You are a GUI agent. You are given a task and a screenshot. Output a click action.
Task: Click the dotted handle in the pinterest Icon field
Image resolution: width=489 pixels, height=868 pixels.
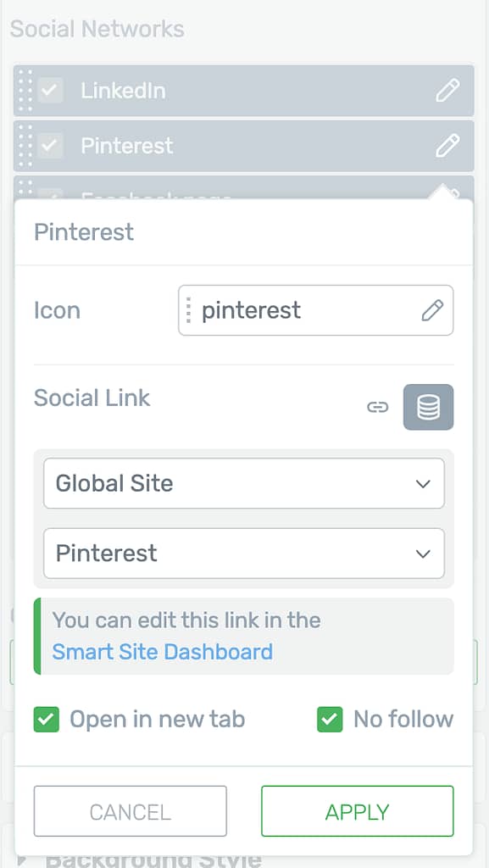pos(189,310)
